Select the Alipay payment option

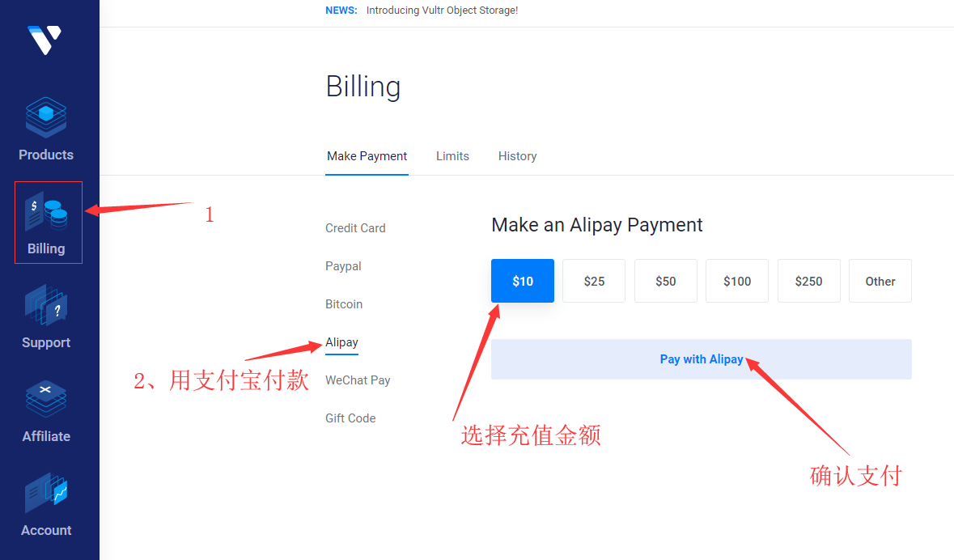point(341,342)
